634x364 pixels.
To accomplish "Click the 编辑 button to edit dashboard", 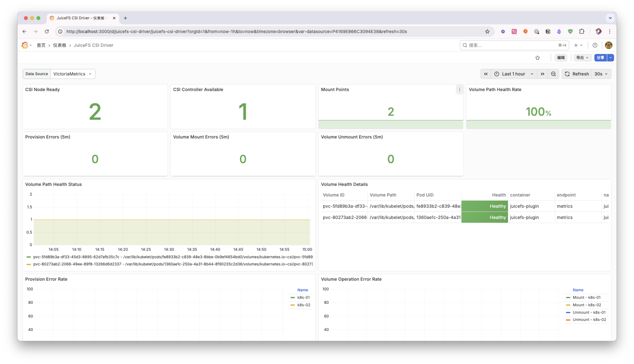I will pos(561,58).
